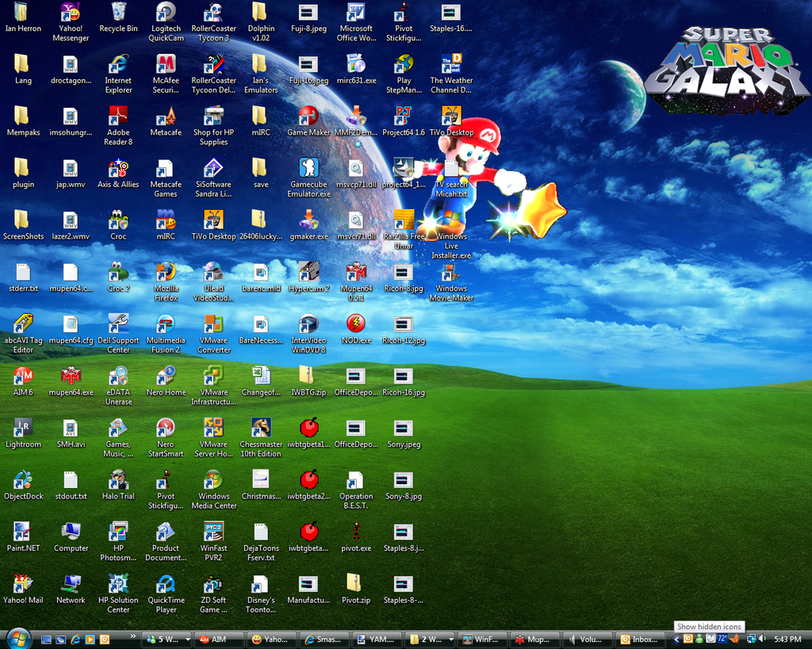The height and width of the screenshot is (649, 812).
Task: Select the NOD.exe icon
Action: (356, 330)
